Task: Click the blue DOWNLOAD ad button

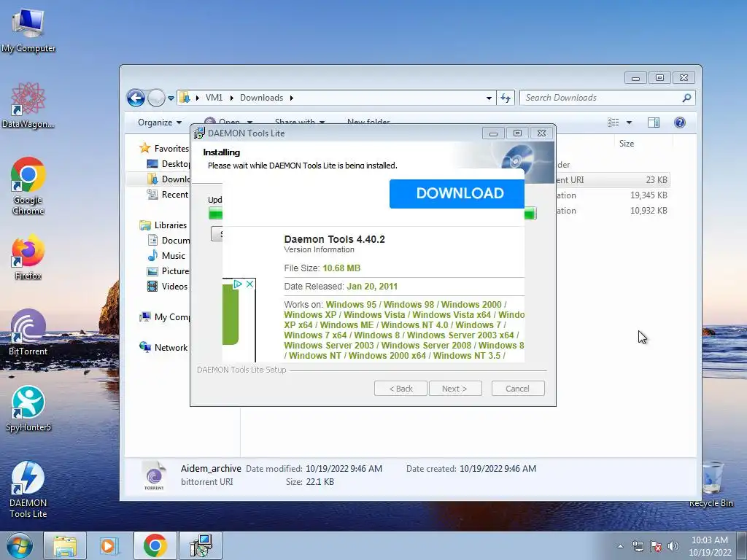Action: tap(457, 194)
